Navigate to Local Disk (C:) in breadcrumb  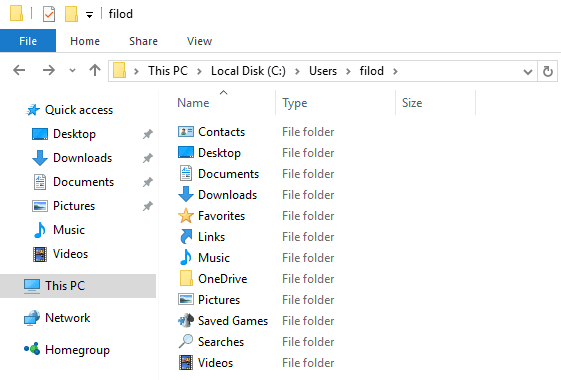(x=248, y=71)
